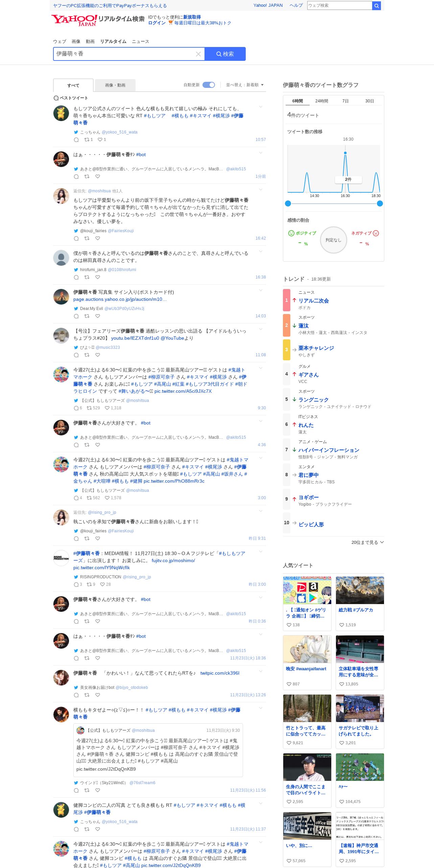Select the 6時間 graph tab
Viewport: 434px width, 868px height.
coord(297,101)
